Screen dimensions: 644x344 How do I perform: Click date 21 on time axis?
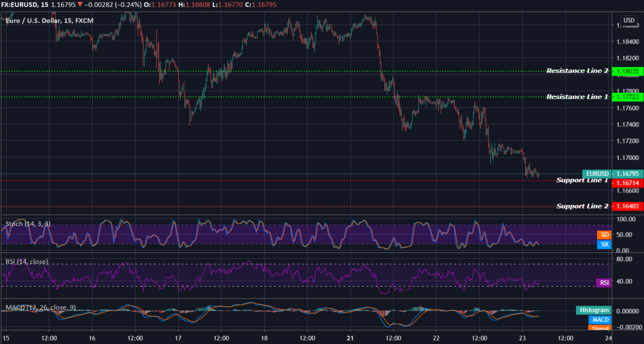click(x=350, y=338)
